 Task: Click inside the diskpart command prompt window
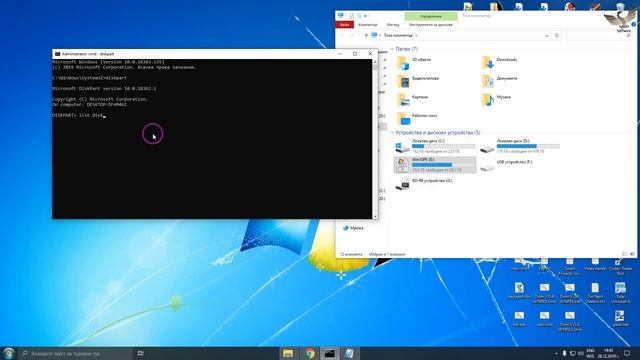[x=212, y=139]
